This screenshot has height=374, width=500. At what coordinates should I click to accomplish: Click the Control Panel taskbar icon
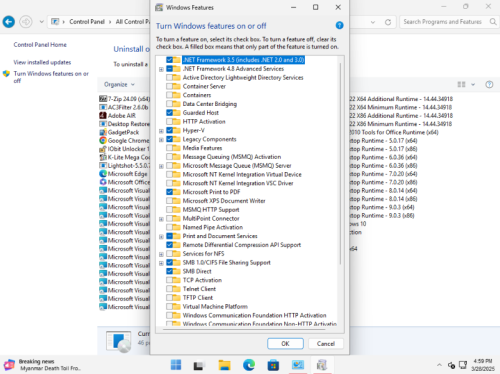(x=298, y=365)
